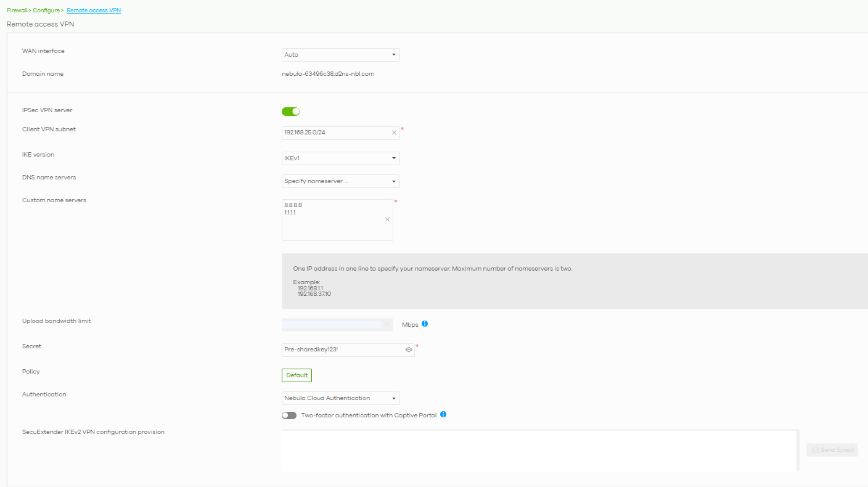Click the Send Email envelope button
Screen dimensions: 868x487
tap(832, 450)
